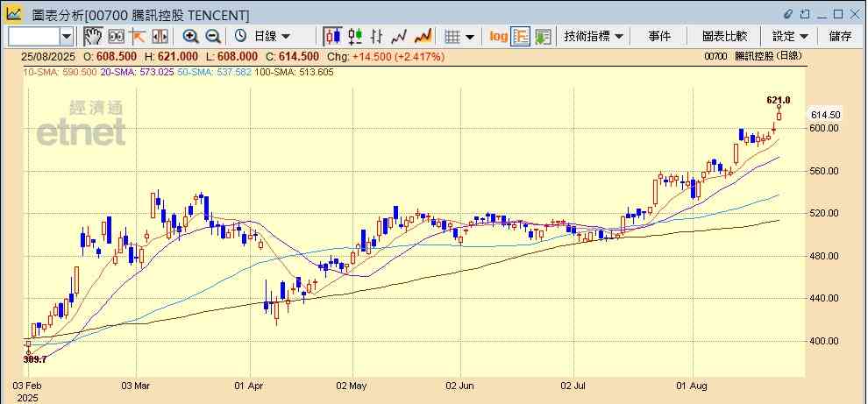Click the 100-SMA legend value
The image size is (868, 404).
(294, 72)
